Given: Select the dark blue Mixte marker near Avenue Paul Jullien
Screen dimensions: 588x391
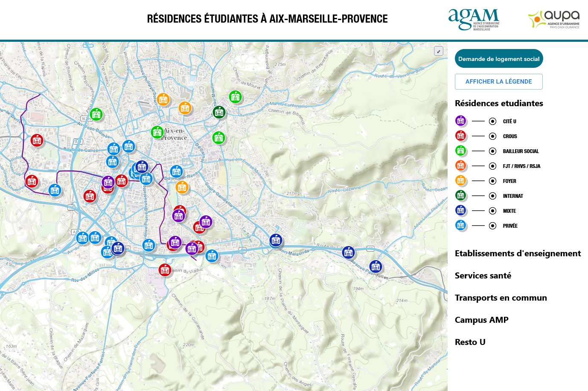Looking at the screenshot, I should pyautogui.click(x=376, y=266).
